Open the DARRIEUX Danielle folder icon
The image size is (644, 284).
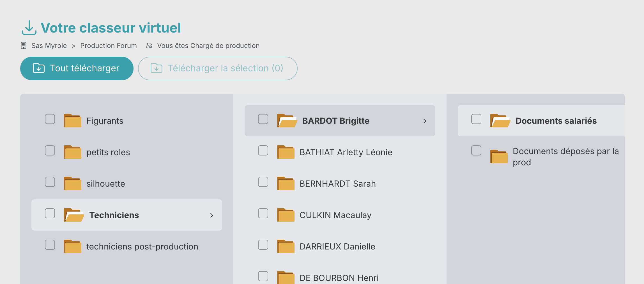point(286,246)
